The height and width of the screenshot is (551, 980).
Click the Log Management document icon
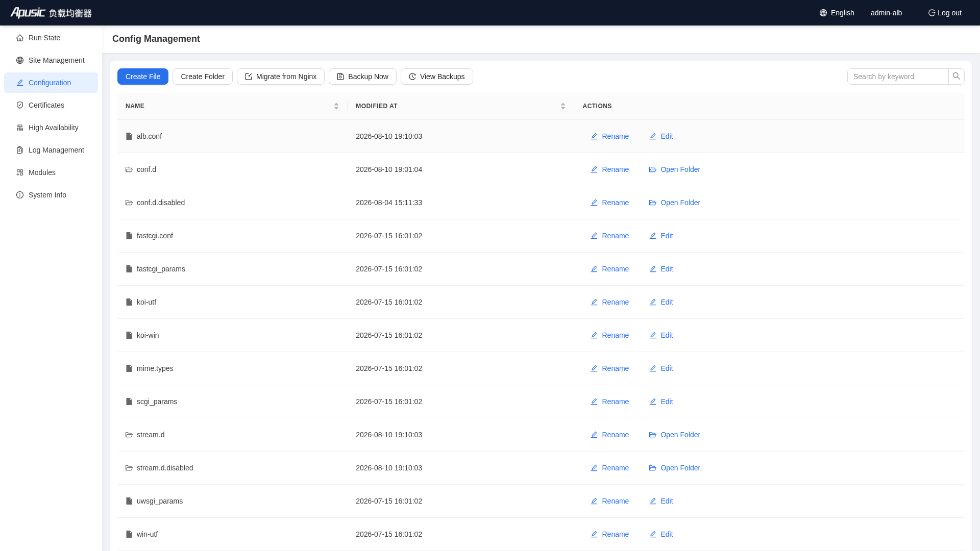pyautogui.click(x=20, y=150)
